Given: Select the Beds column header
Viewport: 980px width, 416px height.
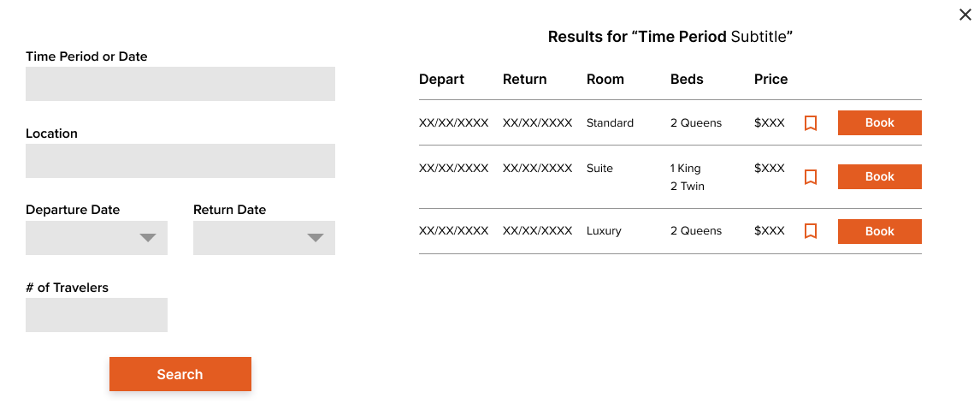Looking at the screenshot, I should tap(687, 80).
